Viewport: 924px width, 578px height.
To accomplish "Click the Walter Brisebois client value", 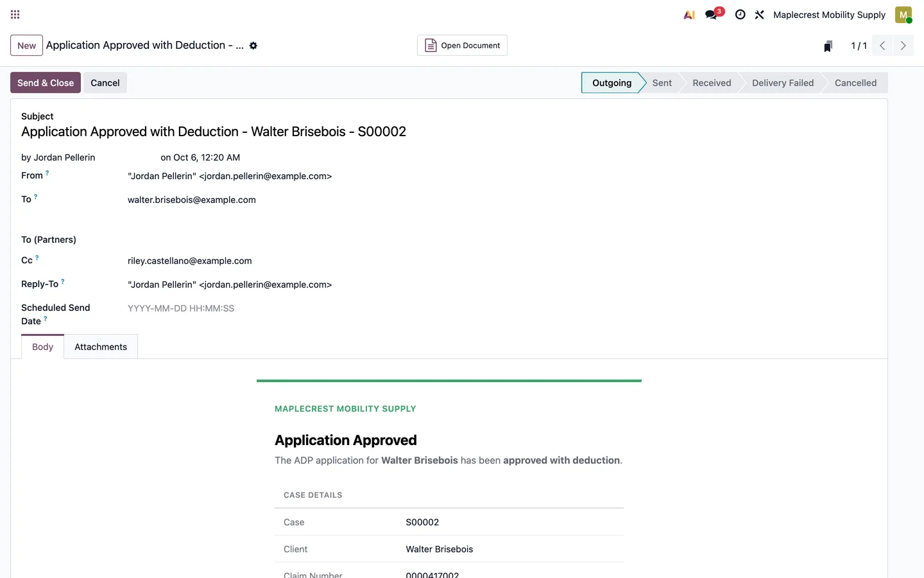I will 440,549.
